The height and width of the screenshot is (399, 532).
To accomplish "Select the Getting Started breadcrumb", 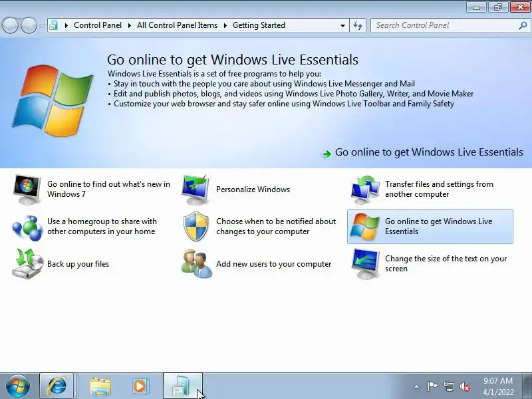I will point(259,25).
